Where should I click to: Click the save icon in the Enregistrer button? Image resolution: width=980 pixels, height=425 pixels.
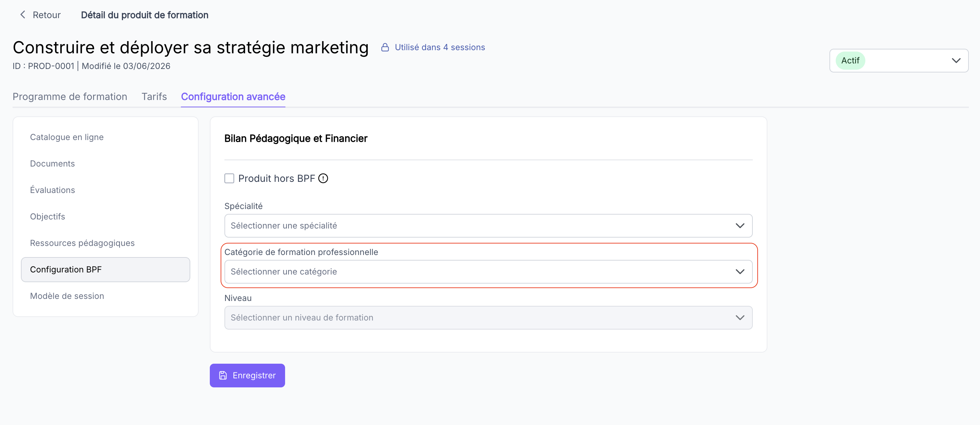[223, 375]
